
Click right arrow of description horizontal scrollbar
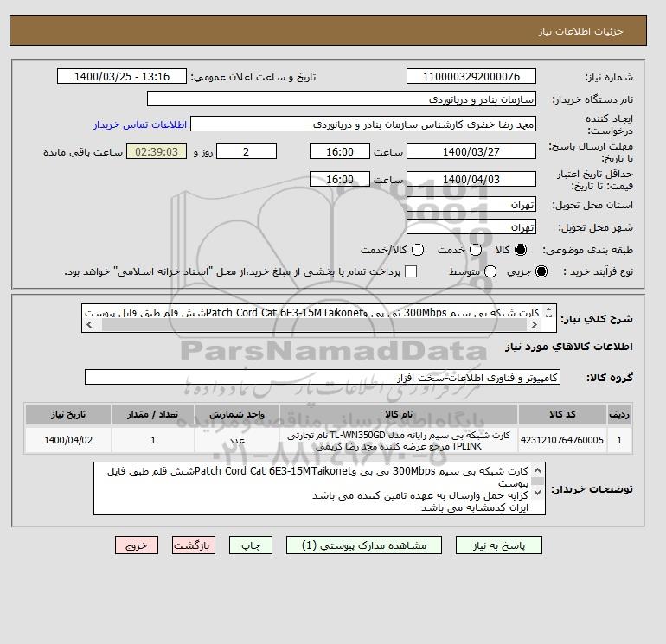pyautogui.click(x=534, y=325)
